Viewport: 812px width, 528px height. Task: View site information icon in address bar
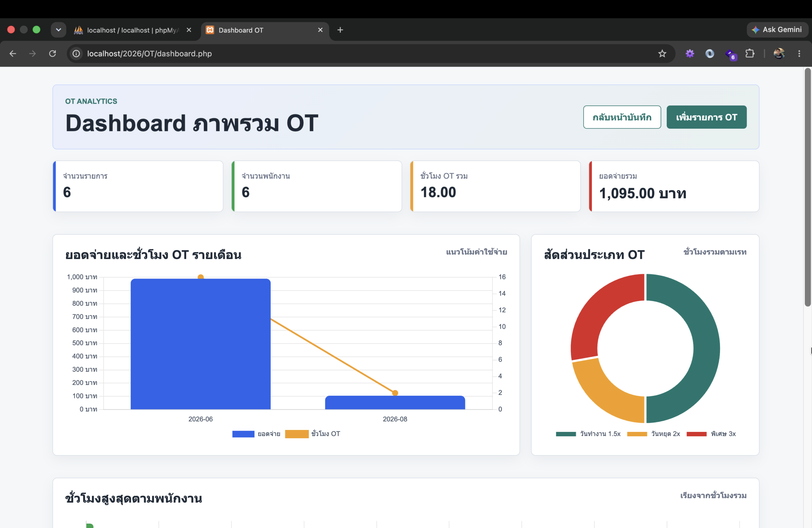click(76, 54)
